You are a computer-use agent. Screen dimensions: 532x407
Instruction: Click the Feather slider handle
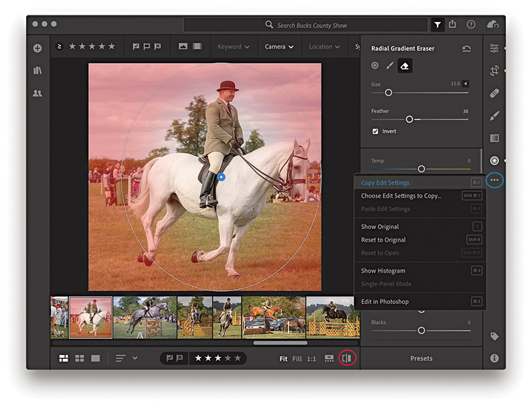410,119
